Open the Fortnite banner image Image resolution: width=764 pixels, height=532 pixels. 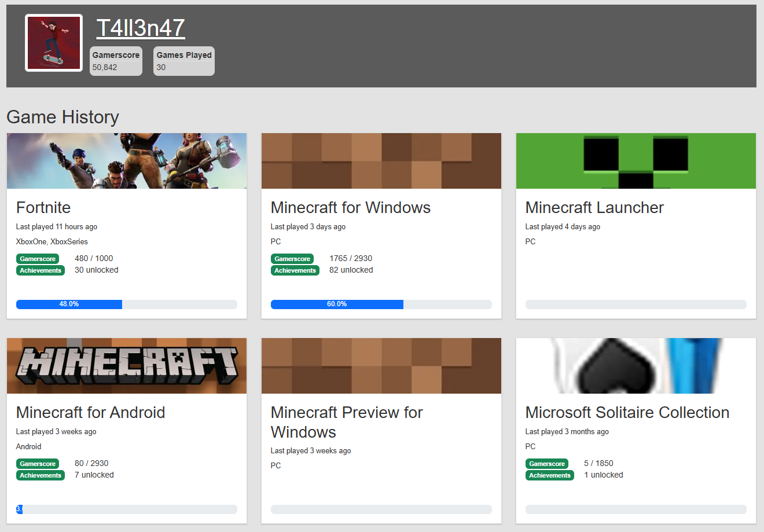tap(127, 161)
